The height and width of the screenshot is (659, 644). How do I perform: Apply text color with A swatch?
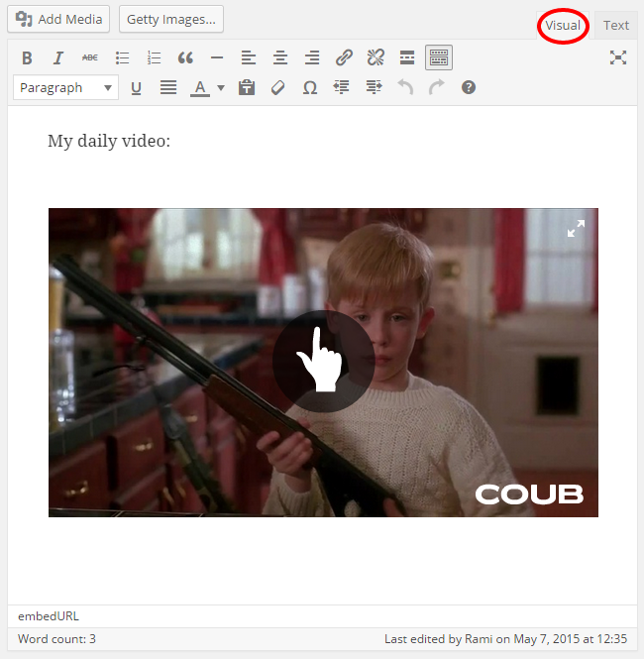click(x=200, y=88)
